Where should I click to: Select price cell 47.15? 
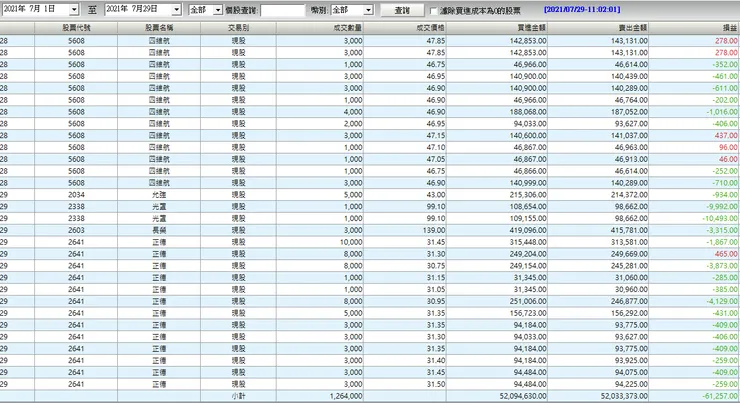pos(436,135)
